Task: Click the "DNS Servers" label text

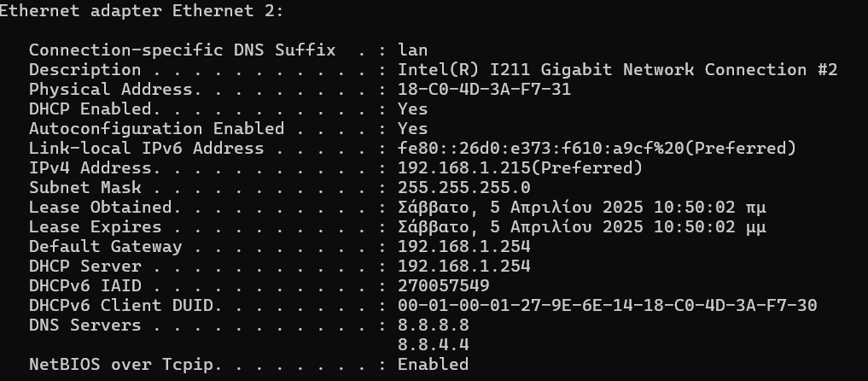Action: [x=84, y=325]
